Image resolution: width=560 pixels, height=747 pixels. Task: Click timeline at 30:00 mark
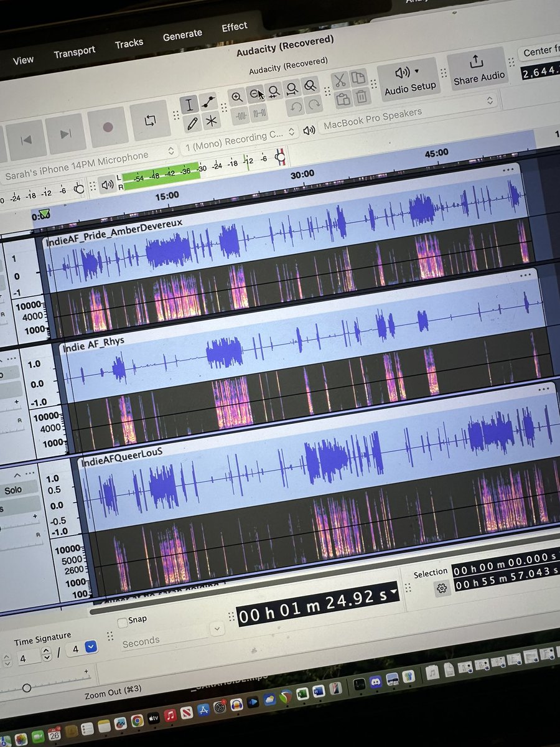302,174
